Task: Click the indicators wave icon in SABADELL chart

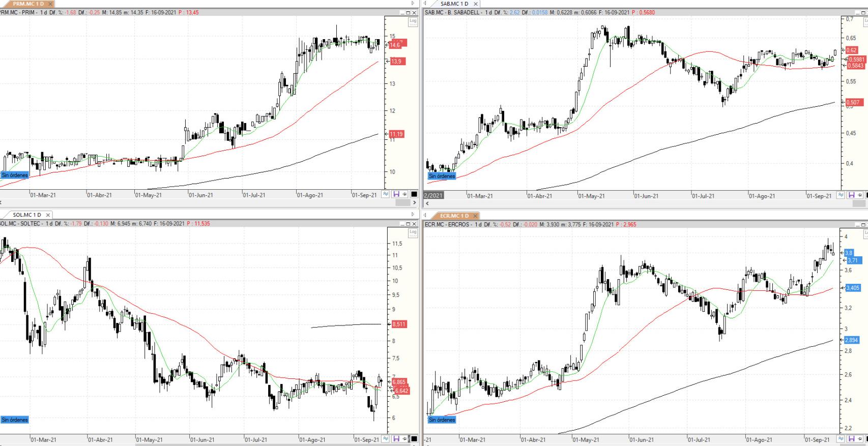Action: pyautogui.click(x=841, y=195)
